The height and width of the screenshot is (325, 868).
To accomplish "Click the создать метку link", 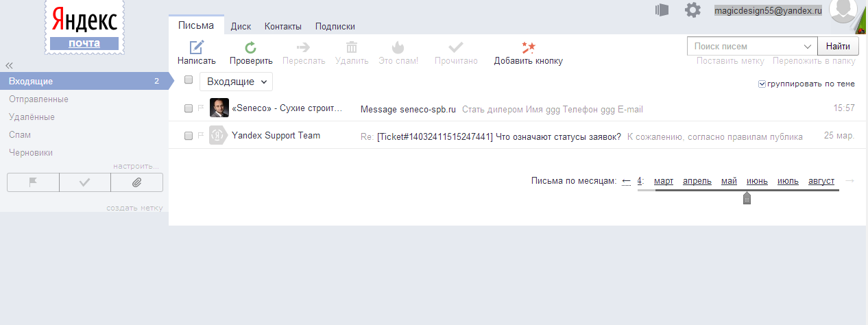I will tap(134, 208).
